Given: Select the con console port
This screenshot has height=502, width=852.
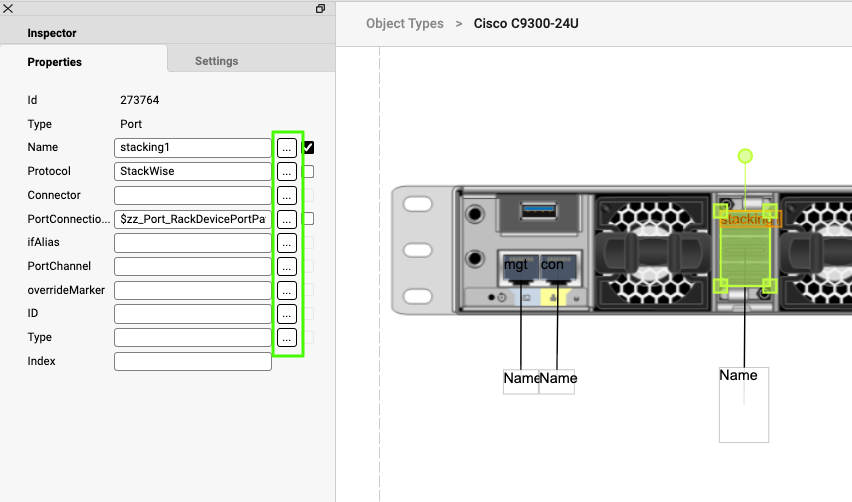Looking at the screenshot, I should (553, 268).
